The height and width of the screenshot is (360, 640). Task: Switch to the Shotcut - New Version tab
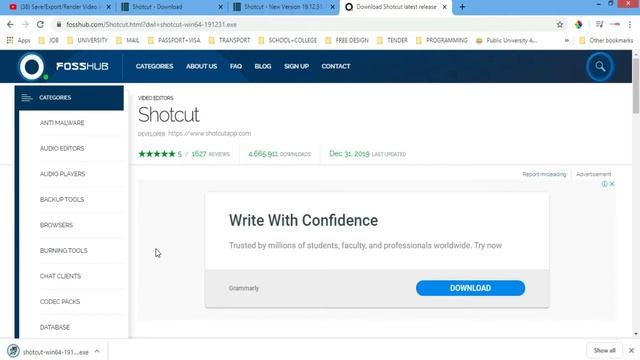click(x=283, y=7)
